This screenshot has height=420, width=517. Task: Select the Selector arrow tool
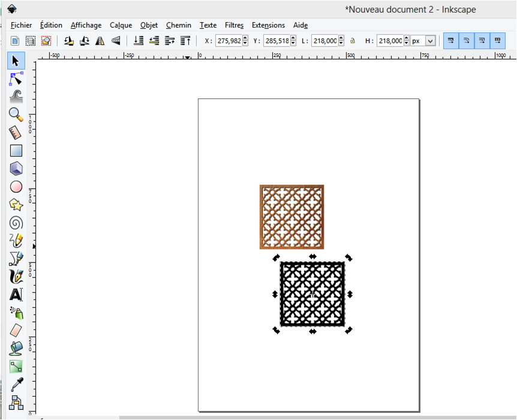pos(16,61)
